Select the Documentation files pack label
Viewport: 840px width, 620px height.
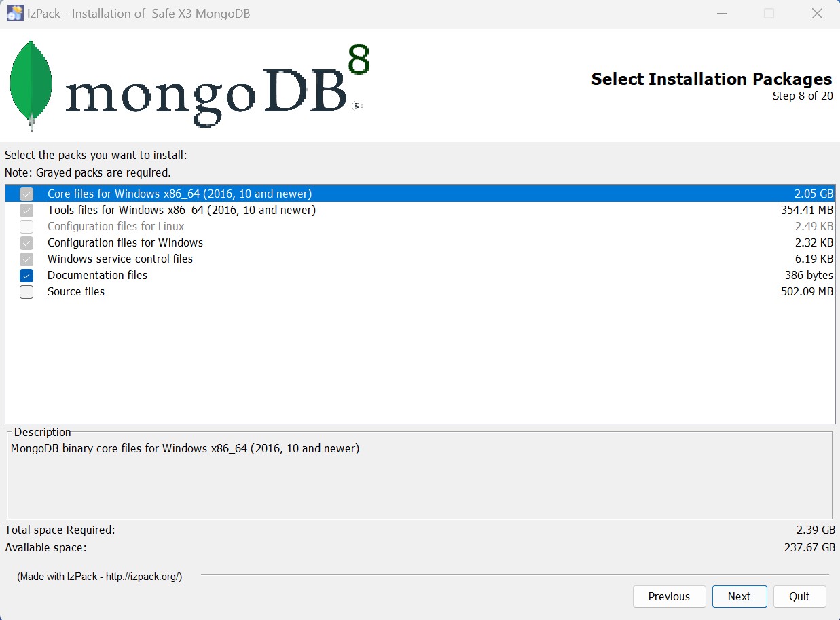[x=97, y=276]
